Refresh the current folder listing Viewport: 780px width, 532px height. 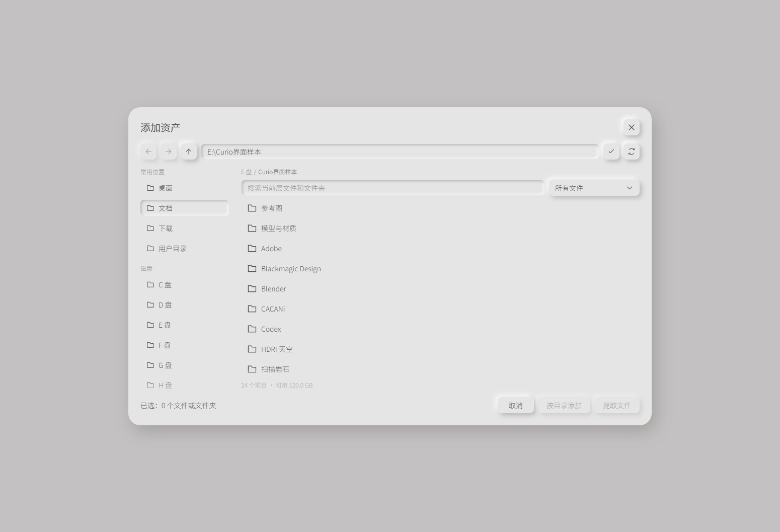coord(632,151)
